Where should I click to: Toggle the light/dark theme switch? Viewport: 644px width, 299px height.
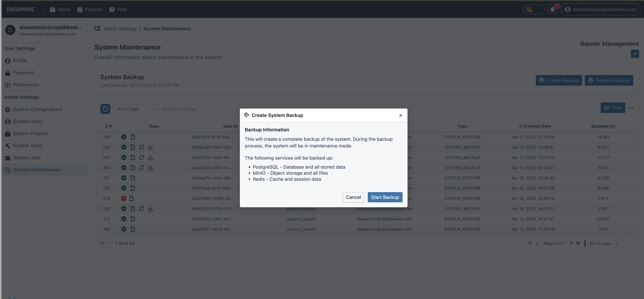(533, 10)
